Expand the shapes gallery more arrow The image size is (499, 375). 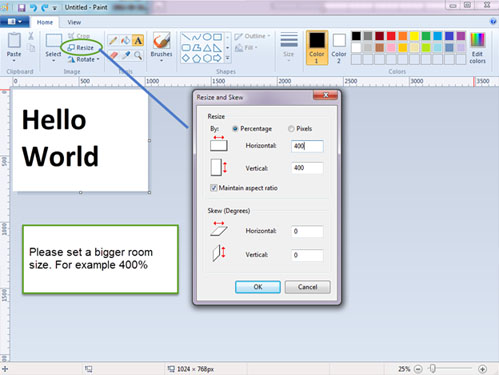coord(228,58)
